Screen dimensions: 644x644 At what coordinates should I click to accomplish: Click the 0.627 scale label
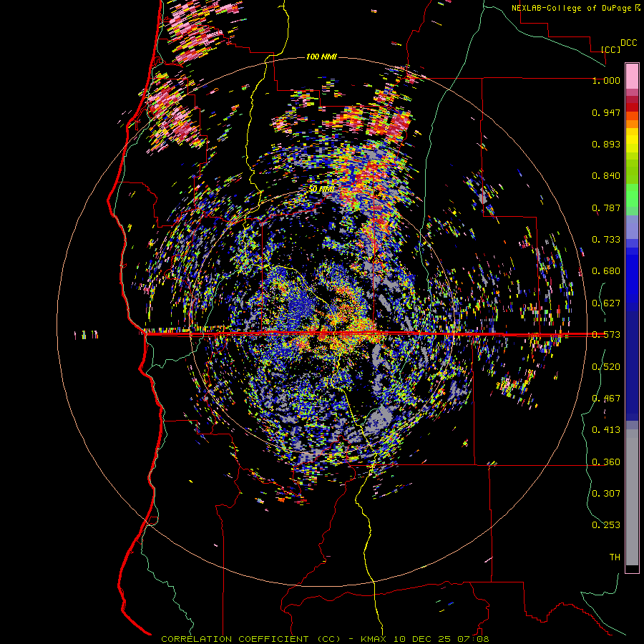(x=606, y=303)
